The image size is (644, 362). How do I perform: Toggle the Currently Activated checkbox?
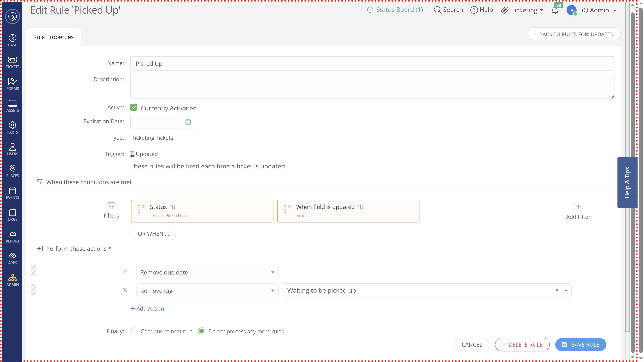(x=134, y=107)
